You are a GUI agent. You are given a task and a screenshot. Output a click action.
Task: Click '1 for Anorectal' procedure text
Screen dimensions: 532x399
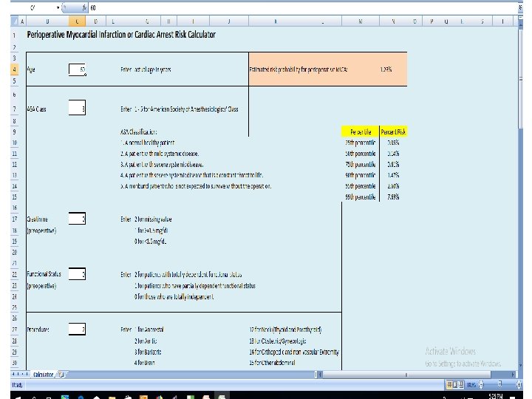149,330
